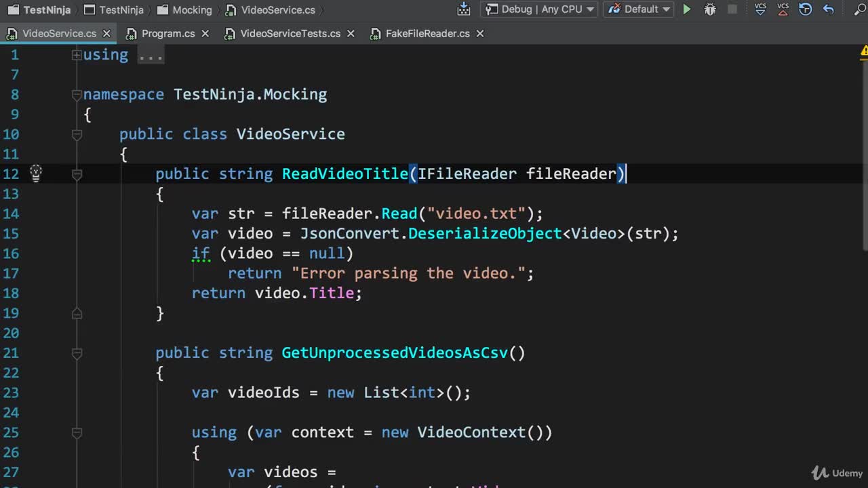
Task: Click the null keyword on line 16
Action: click(x=327, y=253)
